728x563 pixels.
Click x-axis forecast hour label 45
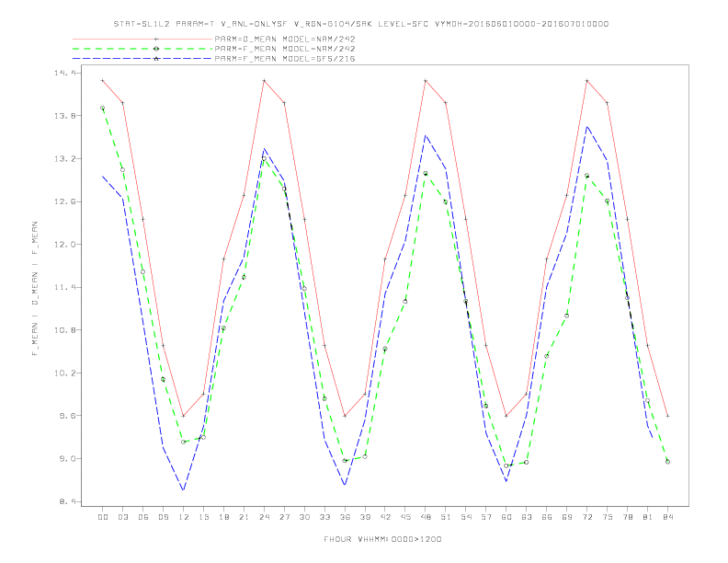pos(405,517)
